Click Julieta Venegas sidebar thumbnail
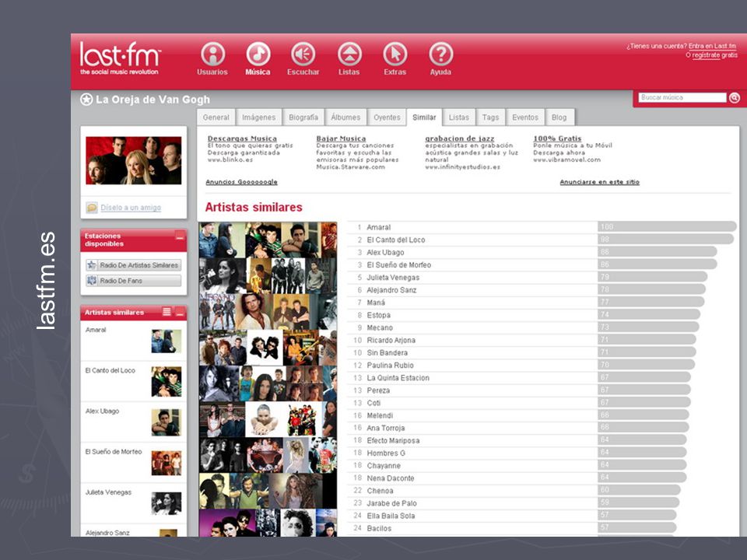Image resolution: width=747 pixels, height=560 pixels. 167,503
